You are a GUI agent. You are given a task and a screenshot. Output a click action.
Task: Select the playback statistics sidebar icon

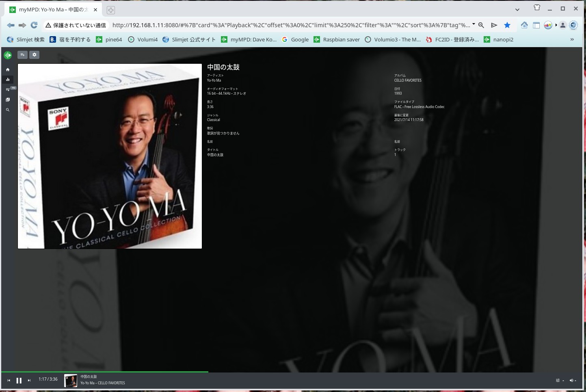point(8,80)
